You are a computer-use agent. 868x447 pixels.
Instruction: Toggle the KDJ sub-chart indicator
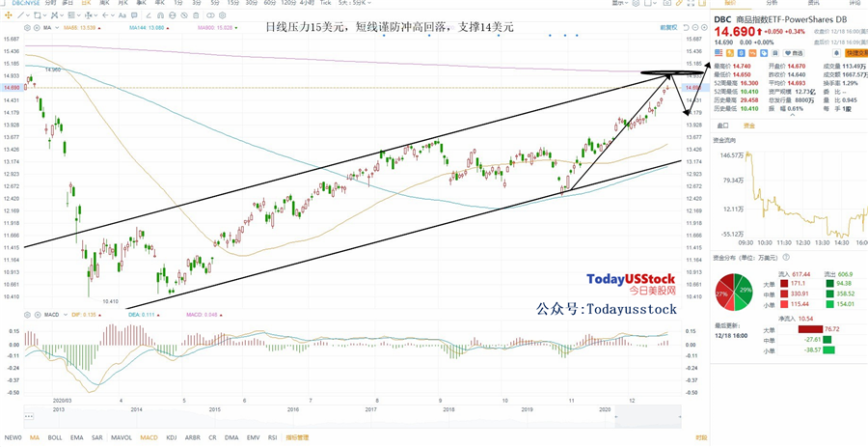click(171, 437)
